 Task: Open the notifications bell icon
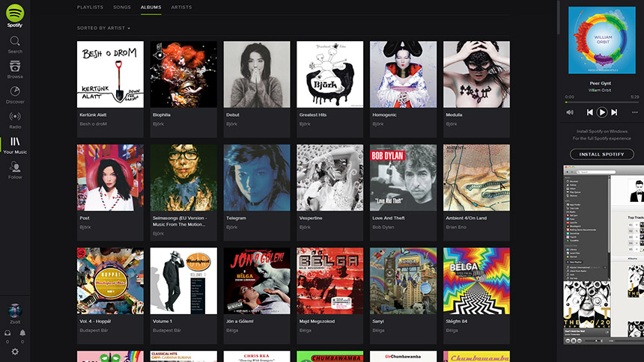coord(22,333)
